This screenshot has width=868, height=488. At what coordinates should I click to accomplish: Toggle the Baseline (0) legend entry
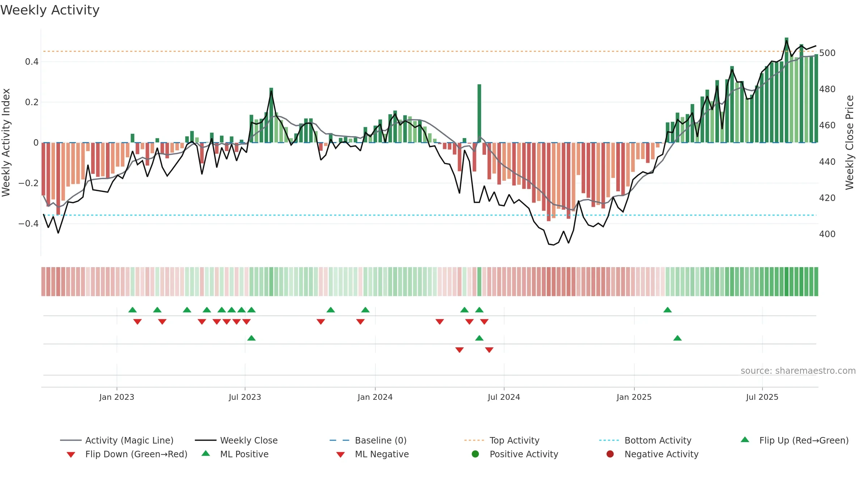tap(368, 440)
